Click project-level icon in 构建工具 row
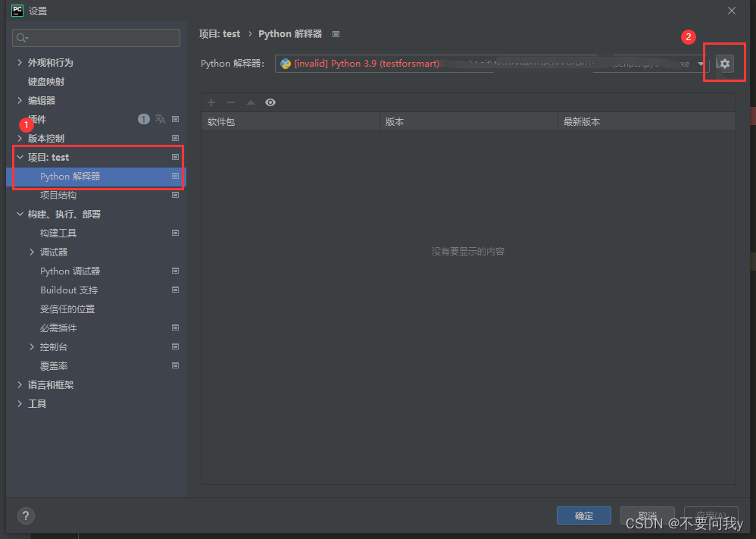 tap(176, 233)
